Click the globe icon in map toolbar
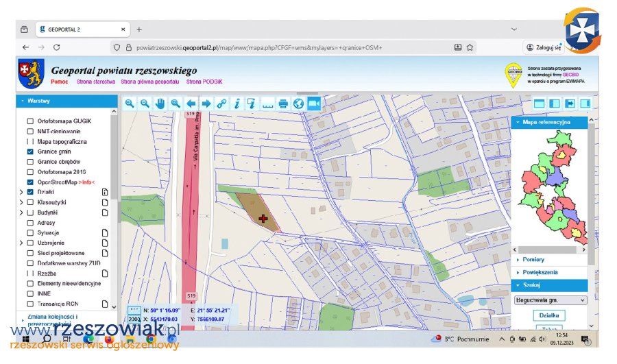 298,103
